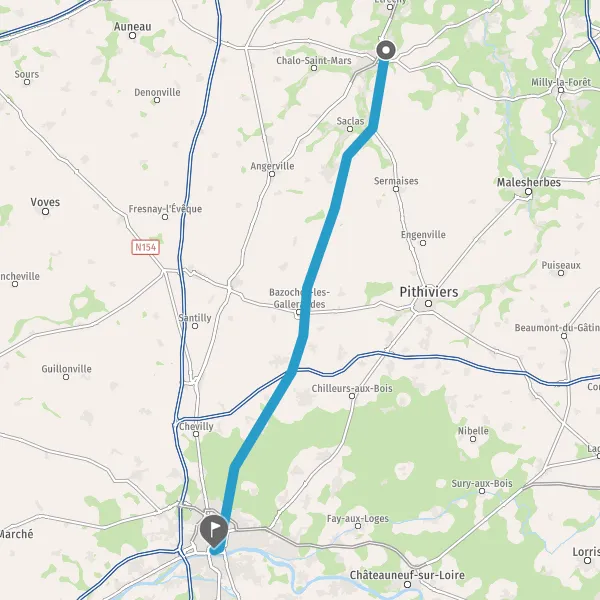Click the Guillonville town dot
The image size is (600, 600).
pyautogui.click(x=66, y=377)
